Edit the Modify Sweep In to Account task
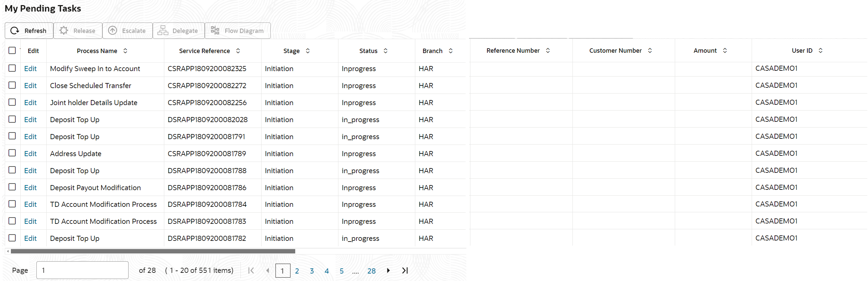This screenshot has height=281, width=868. pos(30,69)
